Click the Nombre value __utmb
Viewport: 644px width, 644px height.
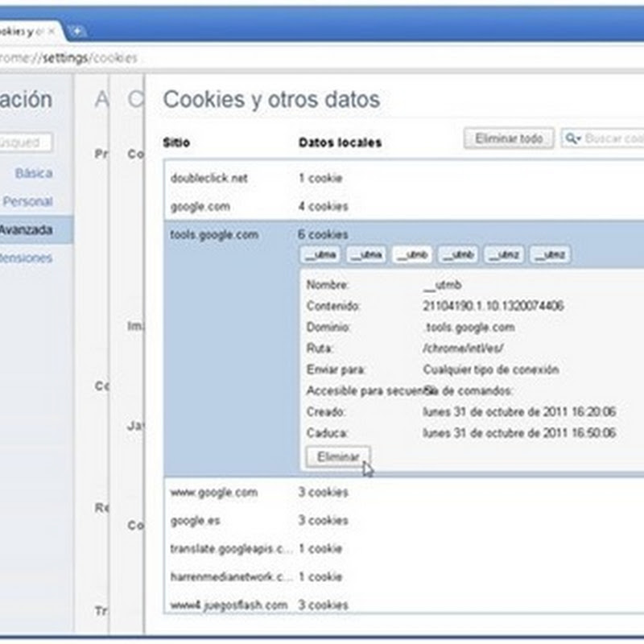pyautogui.click(x=442, y=285)
